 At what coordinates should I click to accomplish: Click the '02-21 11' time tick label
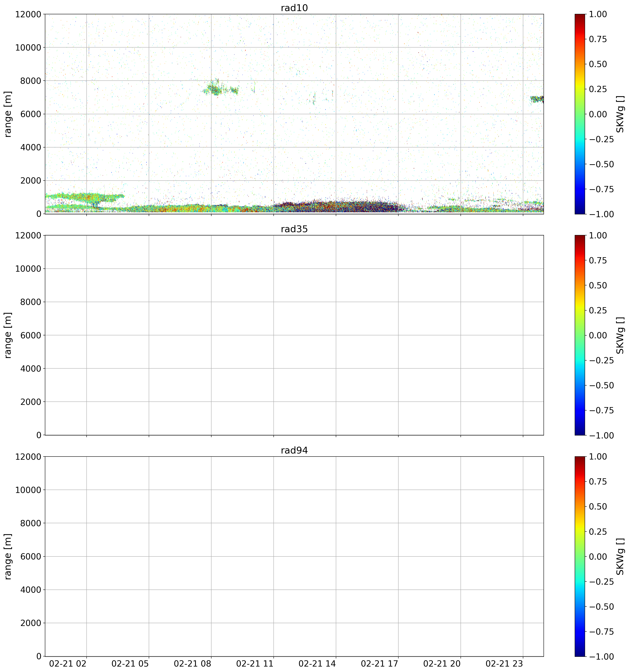[x=255, y=664]
